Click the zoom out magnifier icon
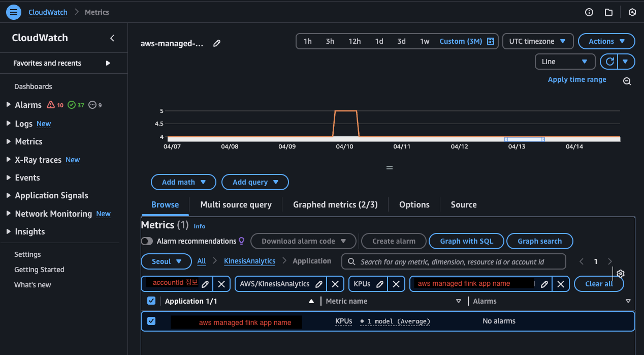This screenshot has width=644, height=355. tap(627, 81)
